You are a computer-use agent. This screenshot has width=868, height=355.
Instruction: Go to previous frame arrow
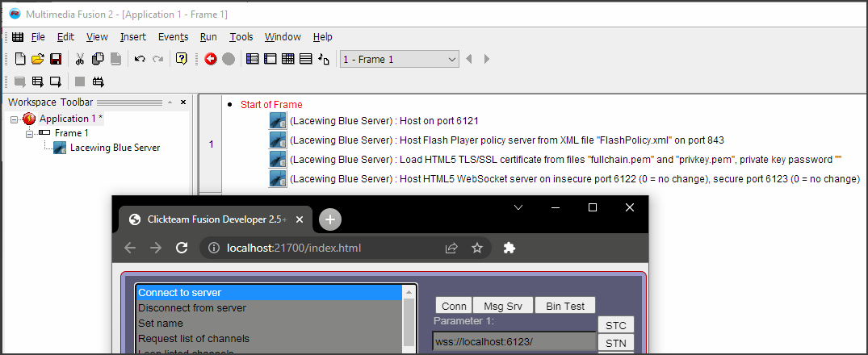[469, 59]
